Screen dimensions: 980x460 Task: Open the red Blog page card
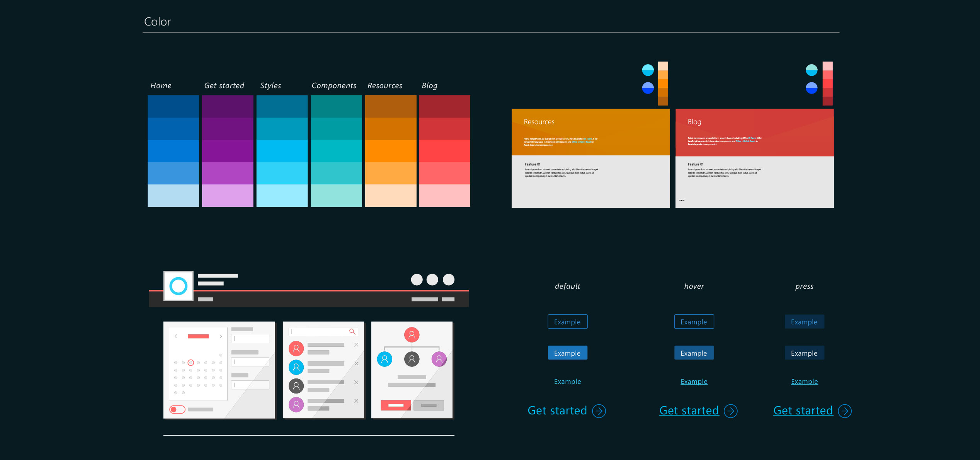pos(754,158)
